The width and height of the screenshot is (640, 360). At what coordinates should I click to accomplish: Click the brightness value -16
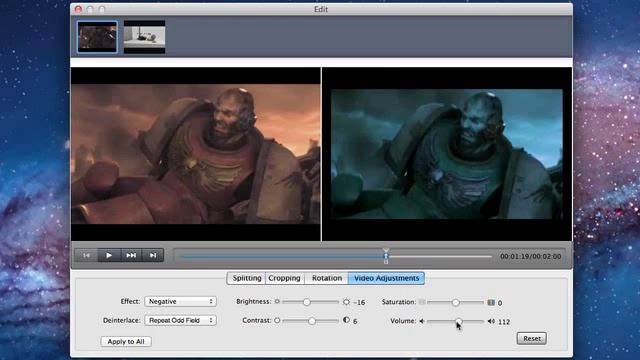[359, 302]
